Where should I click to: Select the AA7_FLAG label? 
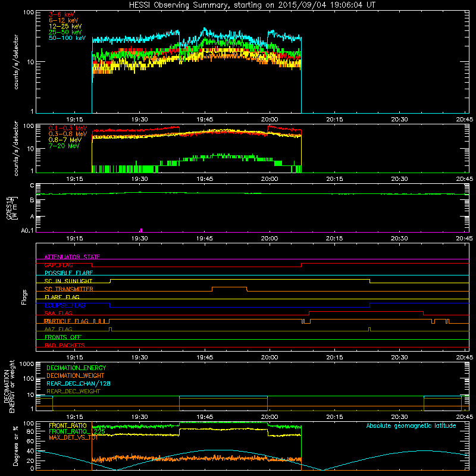58,329
